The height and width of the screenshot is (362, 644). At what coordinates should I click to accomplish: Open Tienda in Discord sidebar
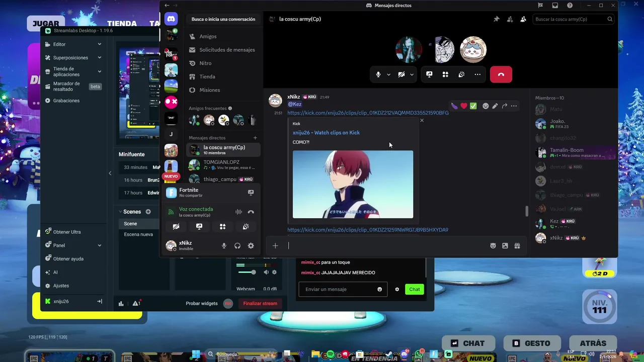coord(223,76)
